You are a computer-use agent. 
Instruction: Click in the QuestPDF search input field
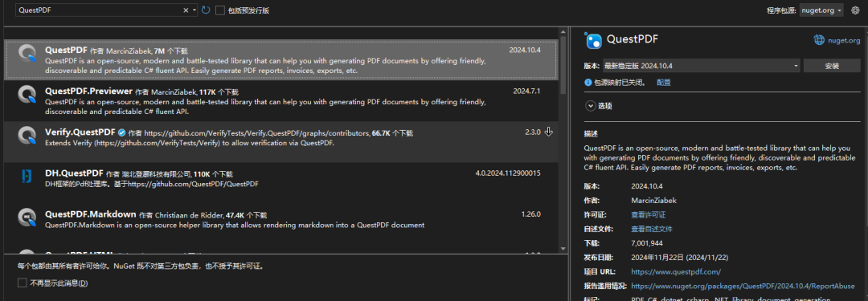100,10
